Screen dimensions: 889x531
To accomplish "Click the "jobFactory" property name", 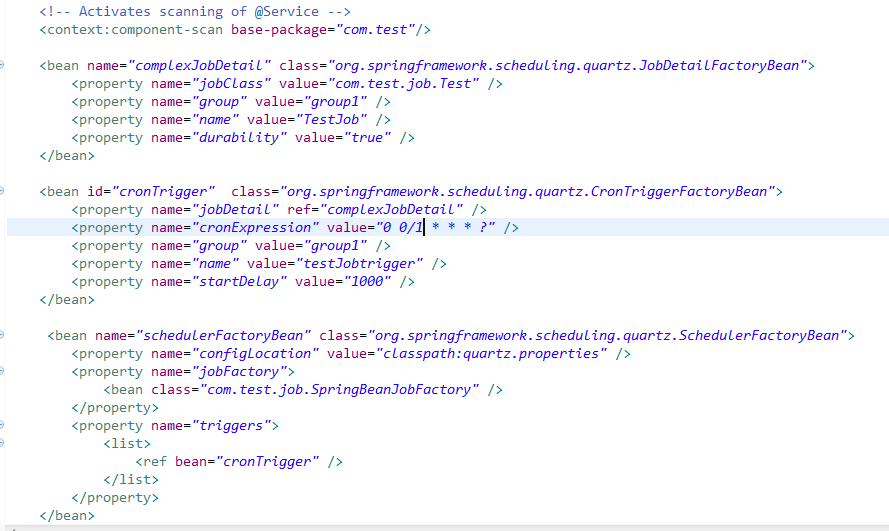I will [239, 372].
